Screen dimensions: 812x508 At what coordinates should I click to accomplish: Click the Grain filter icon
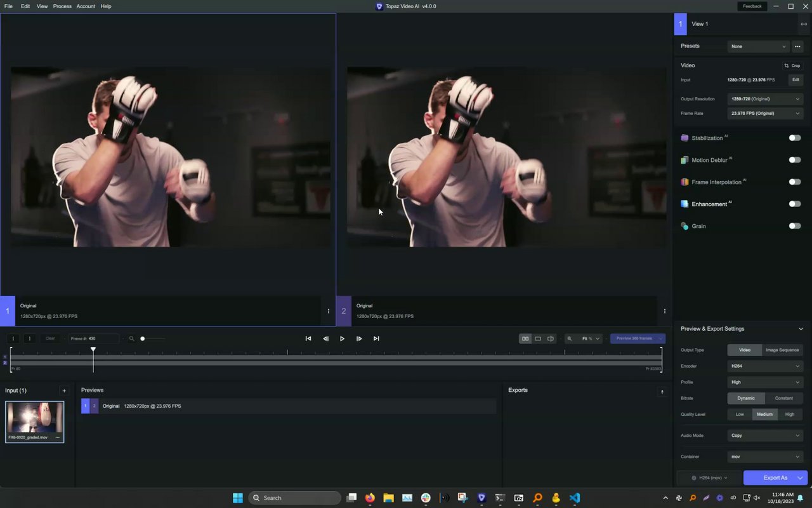pyautogui.click(x=684, y=226)
